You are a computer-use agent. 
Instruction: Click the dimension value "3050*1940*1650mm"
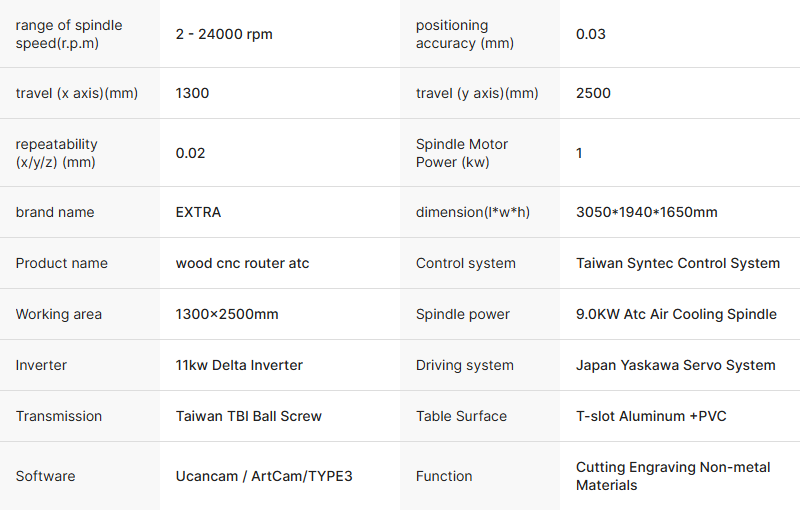[647, 212]
